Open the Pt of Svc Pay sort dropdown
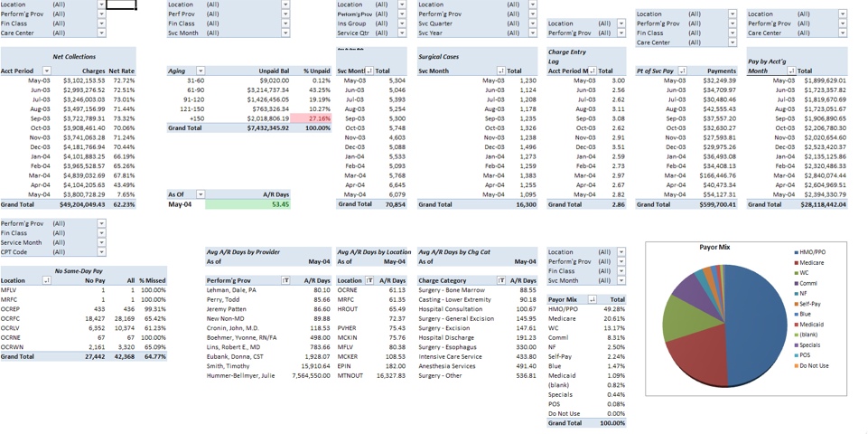This screenshot has height=434, width=868. point(683,71)
